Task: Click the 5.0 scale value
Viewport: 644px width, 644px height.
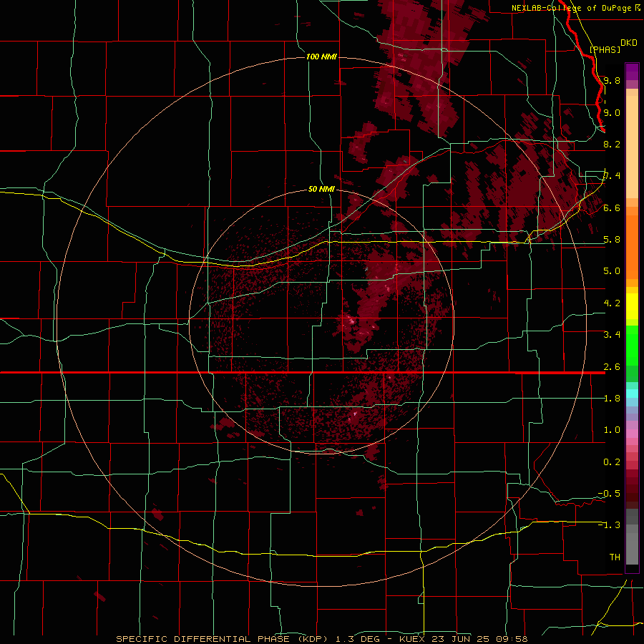Action: [x=612, y=271]
